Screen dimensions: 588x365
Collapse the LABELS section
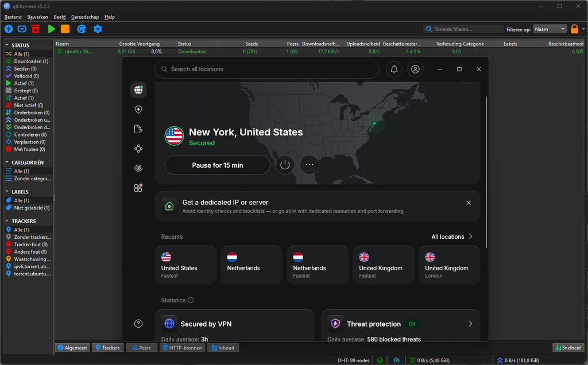coord(7,192)
